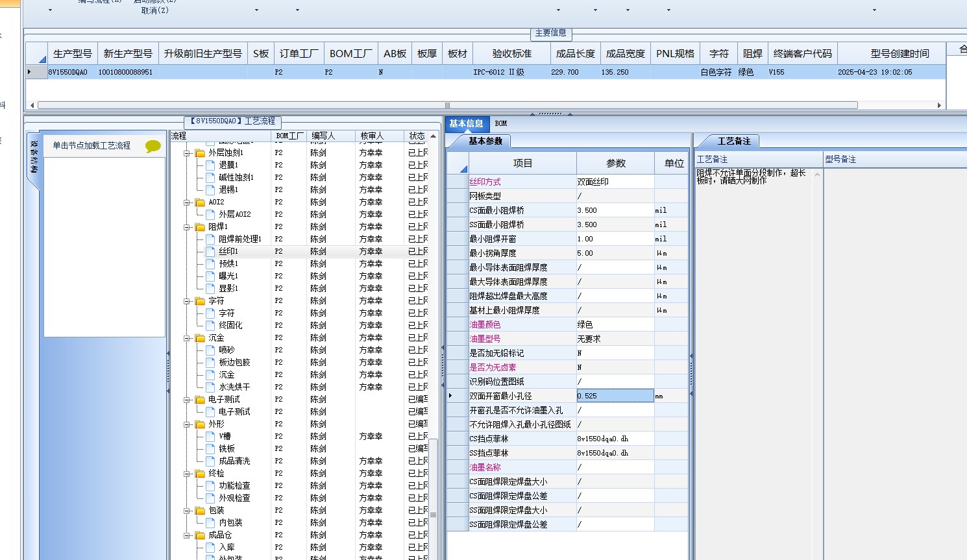Collapse the 沉金 folder node
This screenshot has width=967, height=560.
(187, 338)
